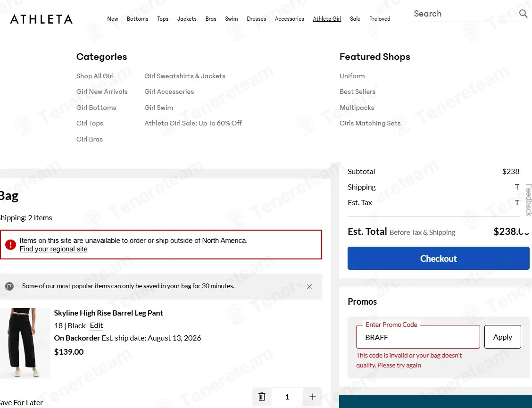The width and height of the screenshot is (532, 408).
Task: Click the Est. Total label
Action: [367, 232]
